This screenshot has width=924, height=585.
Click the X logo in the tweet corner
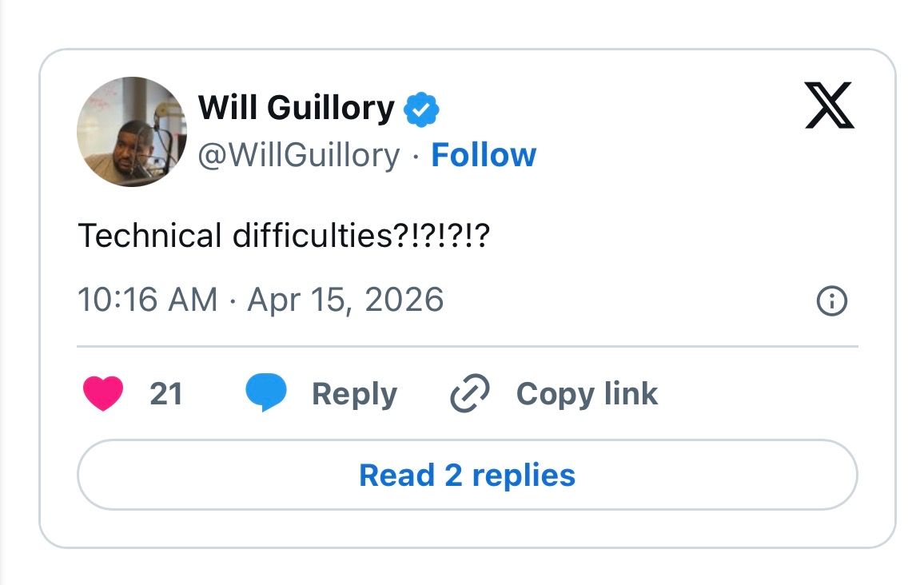(x=829, y=107)
